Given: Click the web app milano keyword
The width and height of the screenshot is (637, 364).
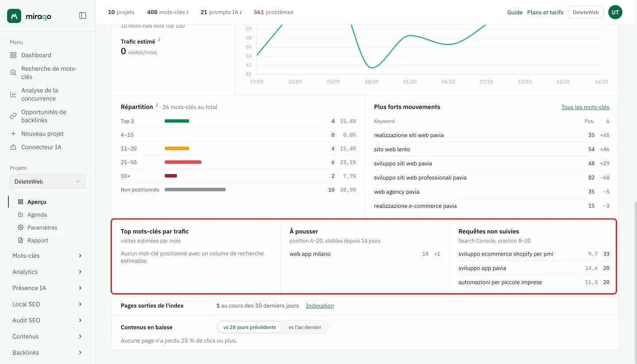Looking at the screenshot, I should click(x=310, y=254).
